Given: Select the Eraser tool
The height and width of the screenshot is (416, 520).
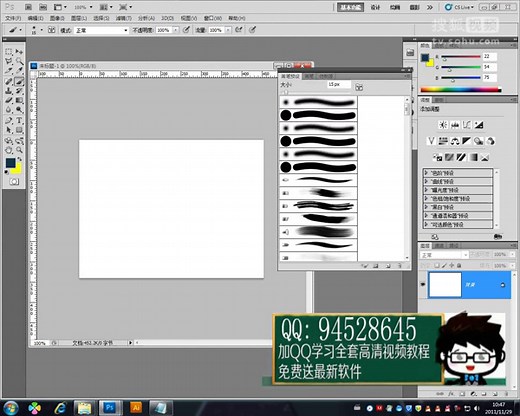Looking at the screenshot, I should [x=9, y=100].
